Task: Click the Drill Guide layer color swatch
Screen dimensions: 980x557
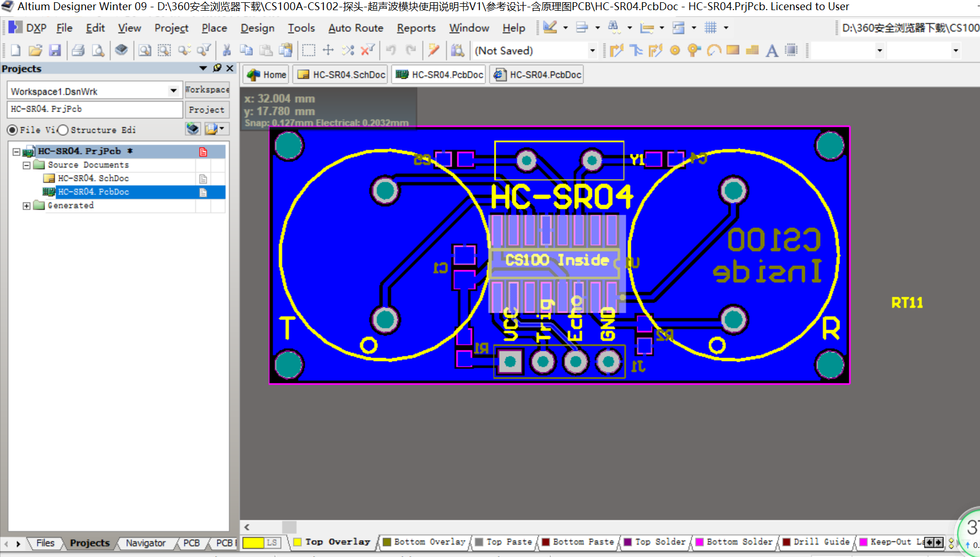Action: [x=786, y=542]
